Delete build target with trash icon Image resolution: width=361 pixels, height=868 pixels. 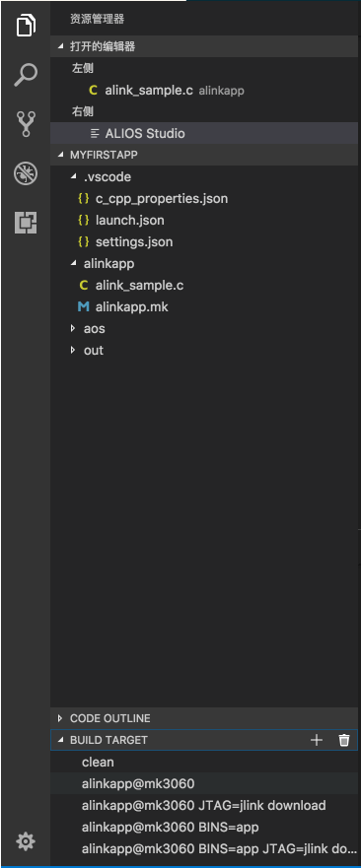tap(344, 740)
